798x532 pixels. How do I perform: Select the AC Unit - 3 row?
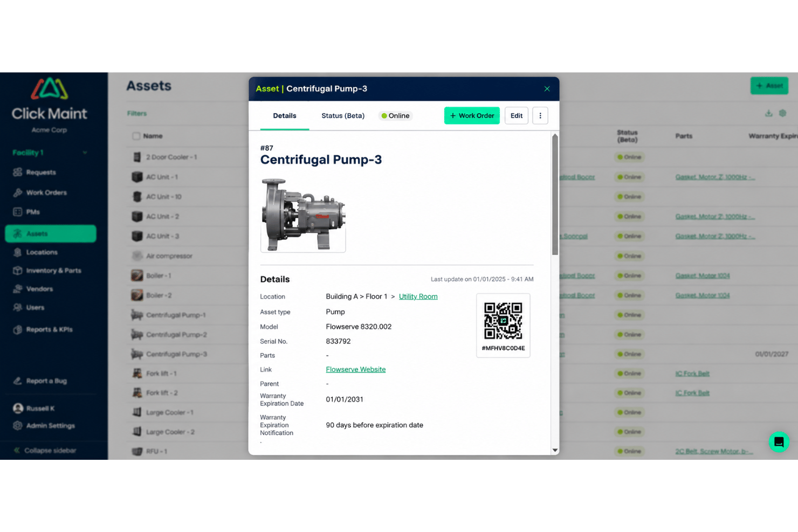[x=162, y=237]
